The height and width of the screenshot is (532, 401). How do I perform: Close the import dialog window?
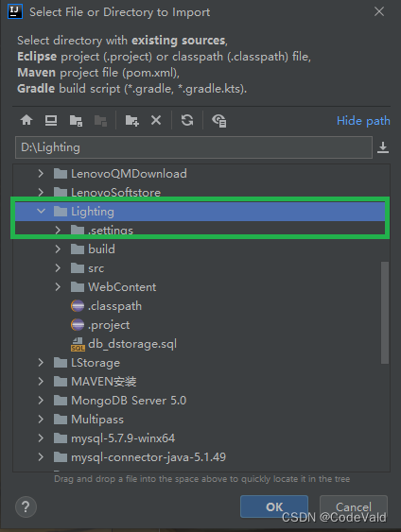point(379,12)
